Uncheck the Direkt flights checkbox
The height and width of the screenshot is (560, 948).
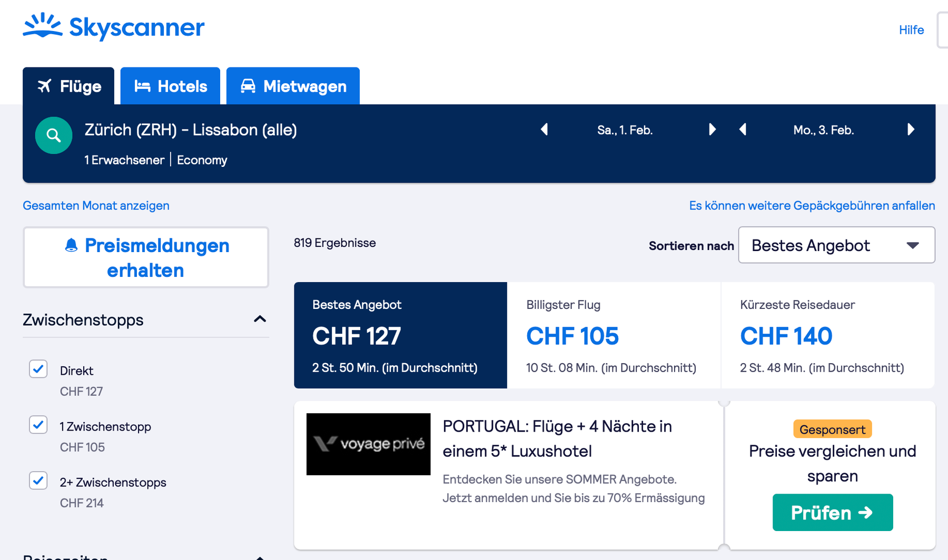tap(38, 369)
